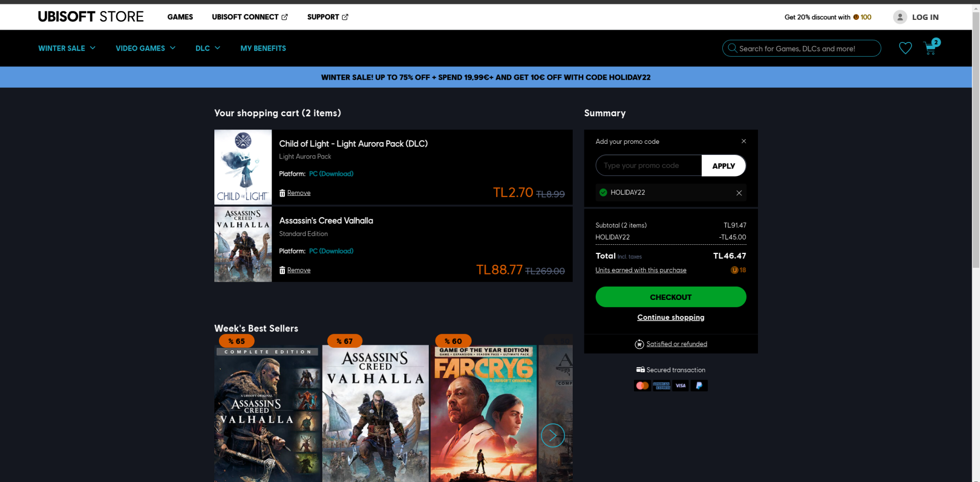This screenshot has width=980, height=482.
Task: Click the Apply promo code button
Action: pos(723,166)
